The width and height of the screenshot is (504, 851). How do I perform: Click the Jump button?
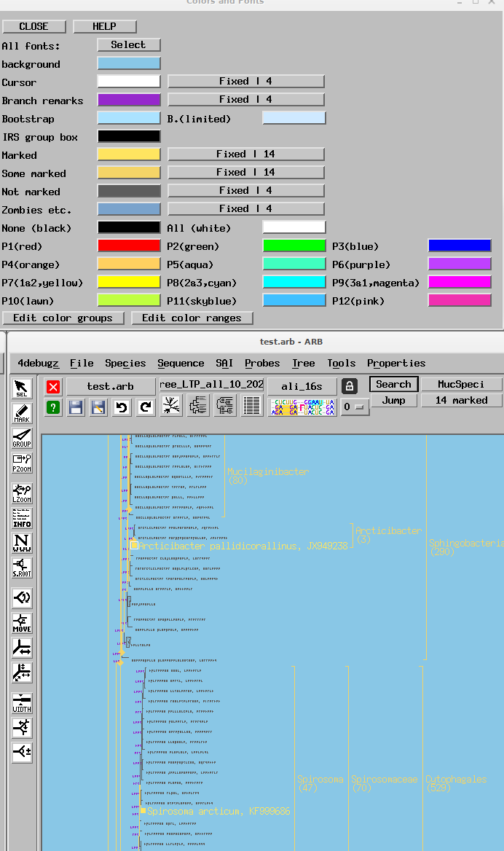pyautogui.click(x=394, y=401)
